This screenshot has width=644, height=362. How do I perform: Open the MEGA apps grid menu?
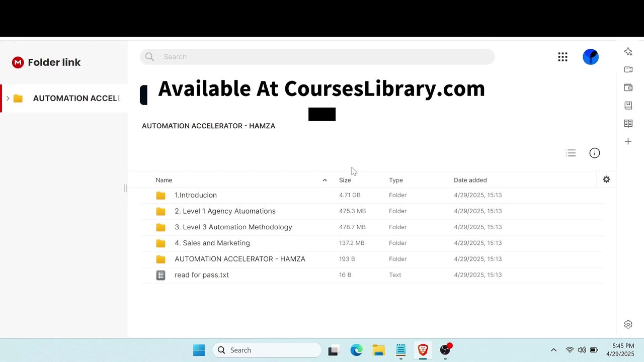[562, 57]
